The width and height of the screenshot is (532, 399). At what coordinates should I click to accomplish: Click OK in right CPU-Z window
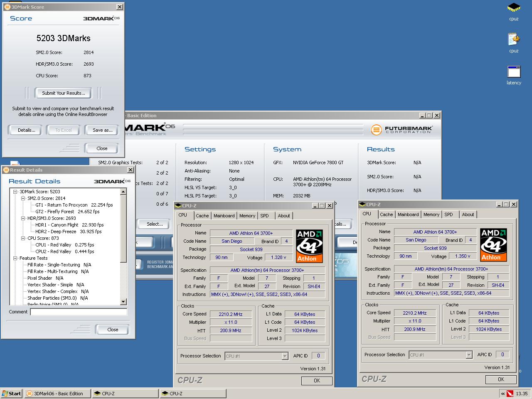pyautogui.click(x=501, y=379)
